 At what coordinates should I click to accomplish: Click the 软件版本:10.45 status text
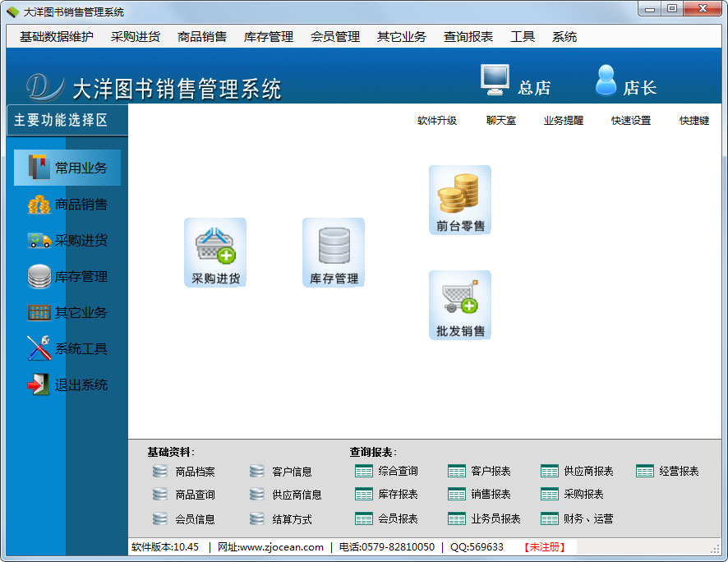165,547
